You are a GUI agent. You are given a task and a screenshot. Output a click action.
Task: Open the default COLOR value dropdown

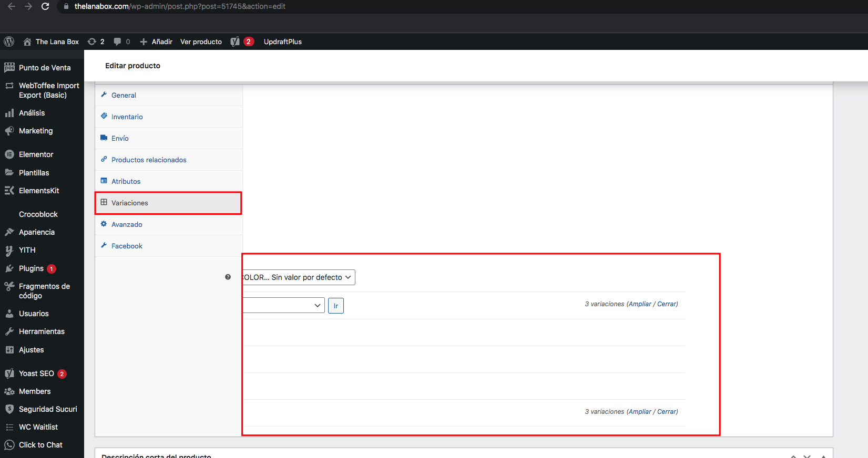coord(299,277)
